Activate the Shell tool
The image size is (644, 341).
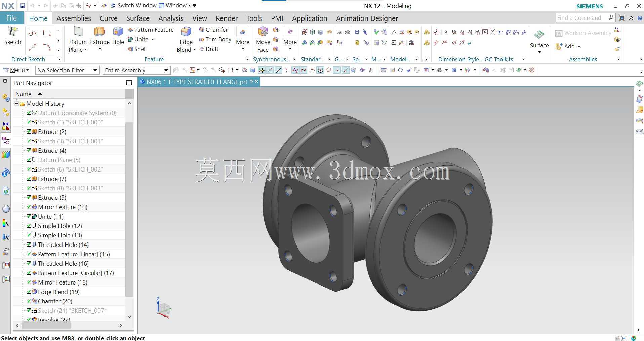click(137, 49)
